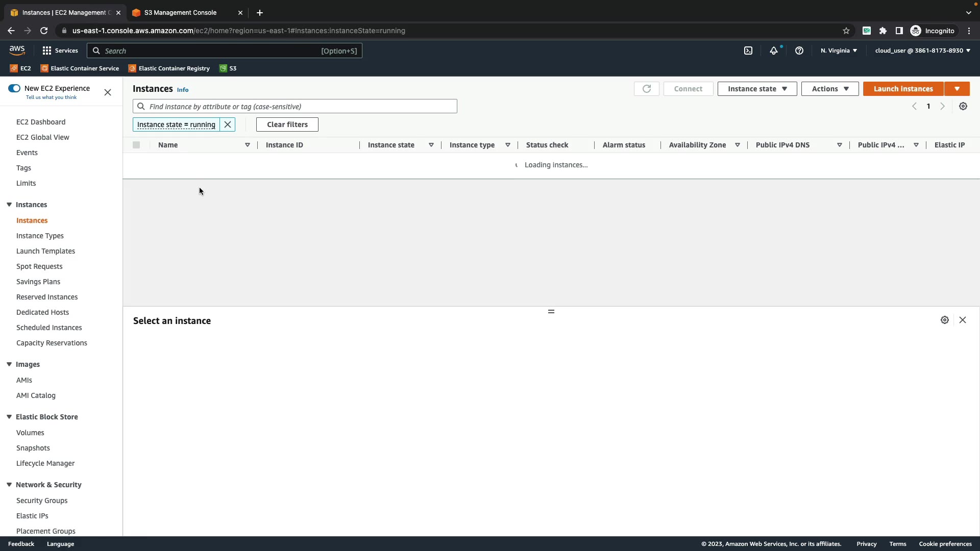Open the Services grid menu
The height and width of the screenshot is (551, 980).
pos(60,51)
